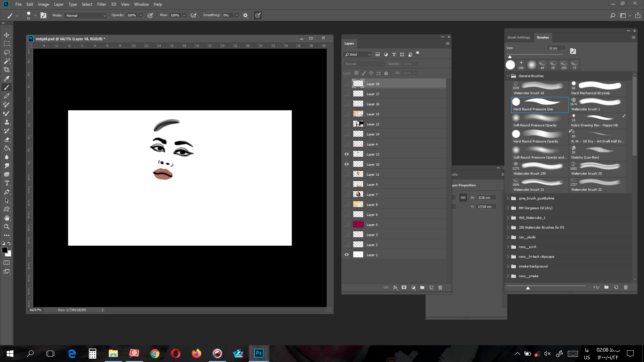Viewport: 644px width, 362px height.
Task: Show Layer 5 by toggling visibility
Action: click(346, 225)
